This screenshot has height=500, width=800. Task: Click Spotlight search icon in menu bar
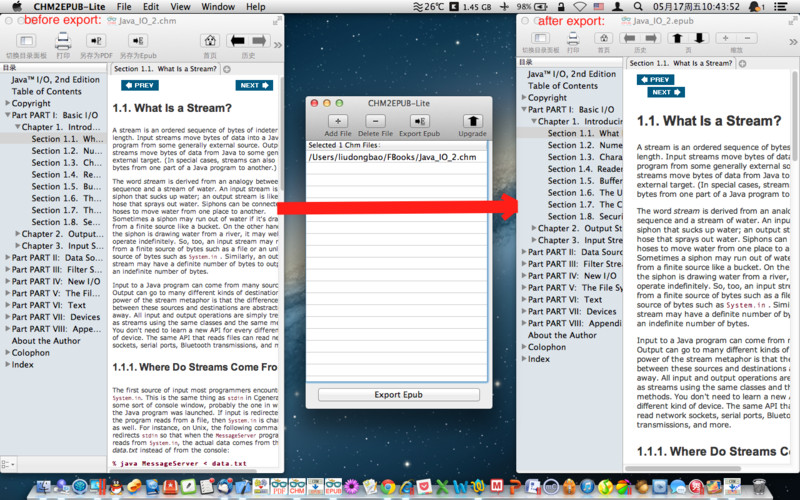click(638, 7)
